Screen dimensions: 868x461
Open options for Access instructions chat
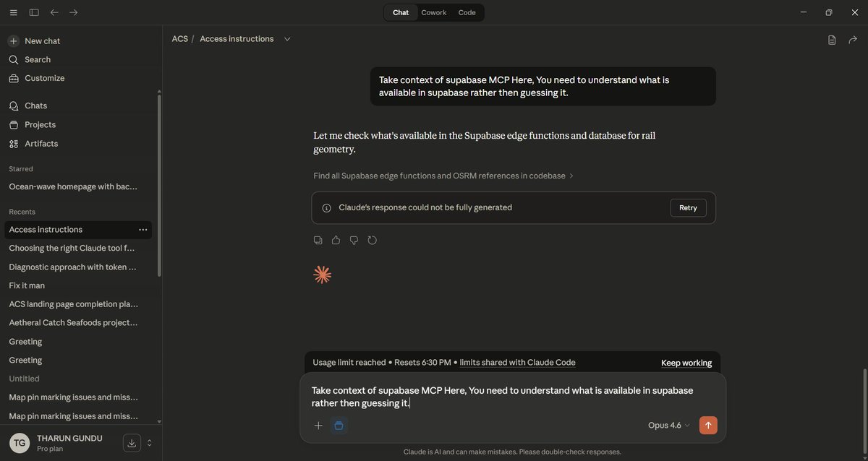tap(143, 230)
